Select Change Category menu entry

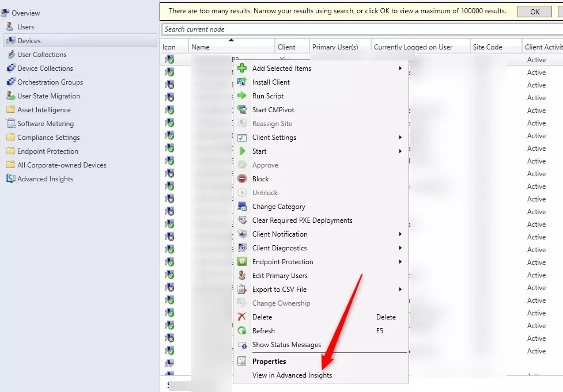coord(279,207)
